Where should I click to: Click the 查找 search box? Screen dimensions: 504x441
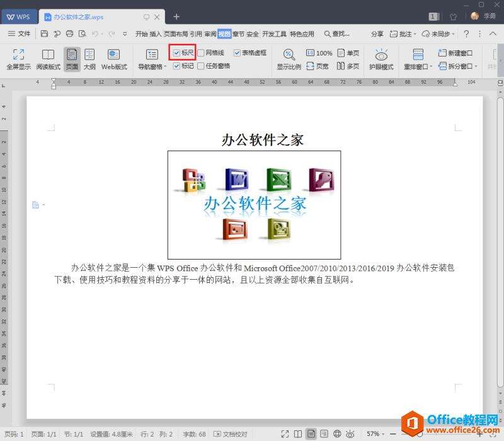point(336,34)
